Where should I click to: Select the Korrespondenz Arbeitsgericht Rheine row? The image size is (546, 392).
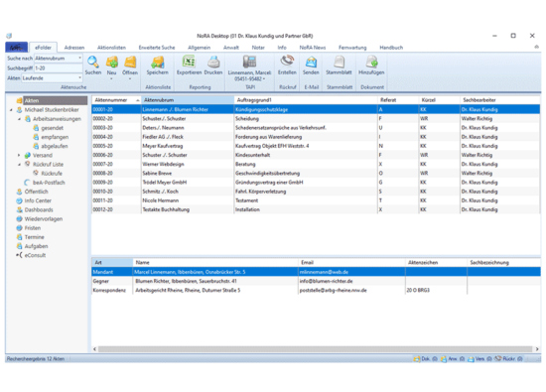(x=316, y=290)
